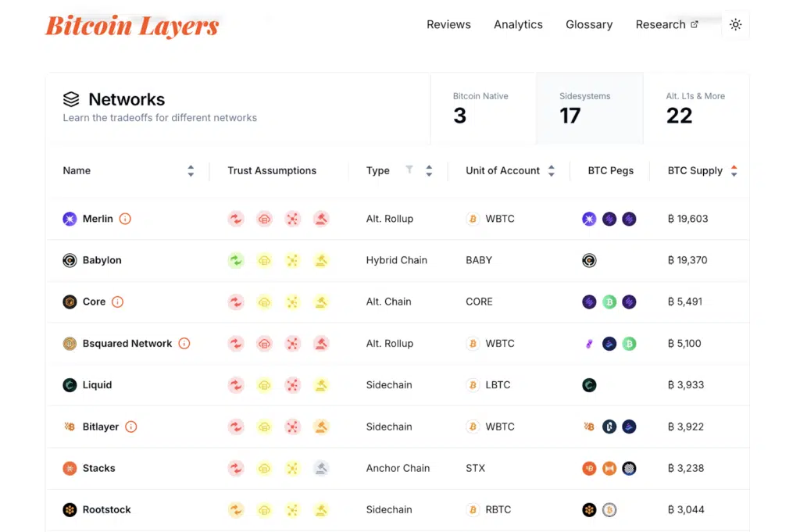Sort by BTC Supply
The image size is (800, 532).
[734, 171]
